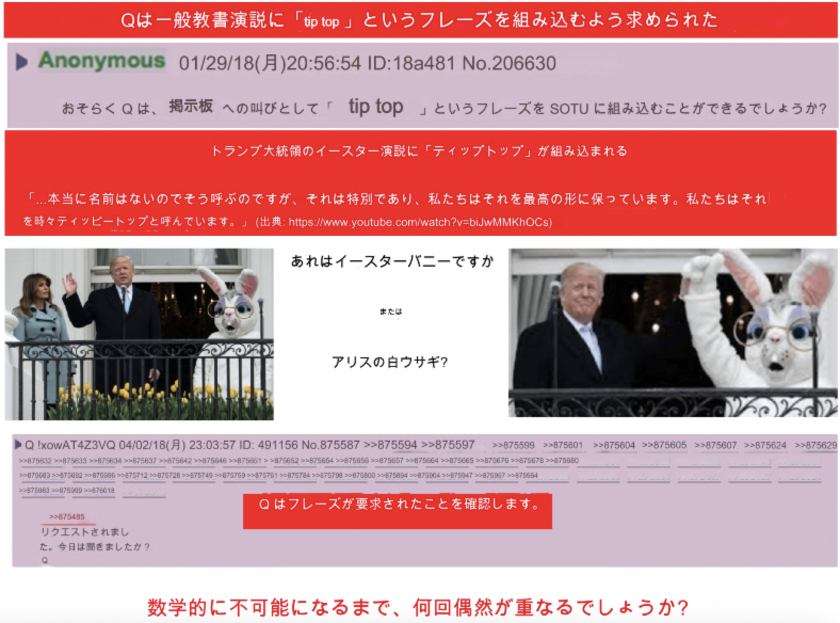
Task: Click the reply text リクエストされまし
Action: click(85, 532)
